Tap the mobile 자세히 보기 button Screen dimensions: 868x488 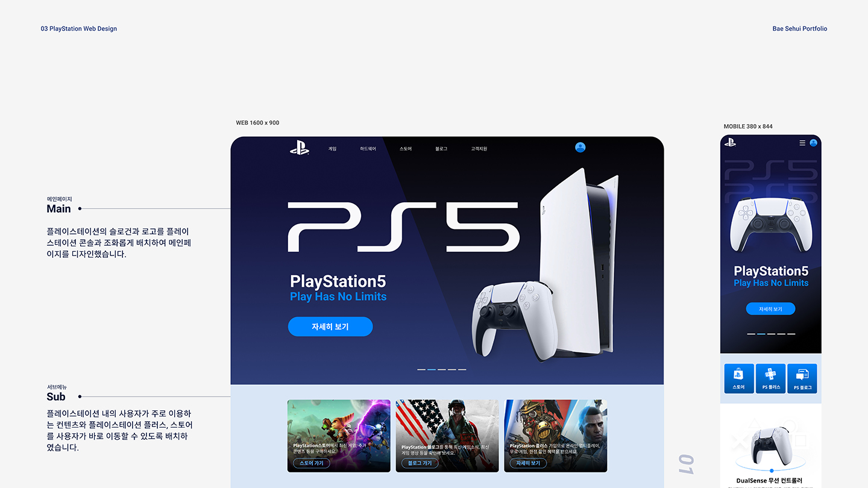770,308
